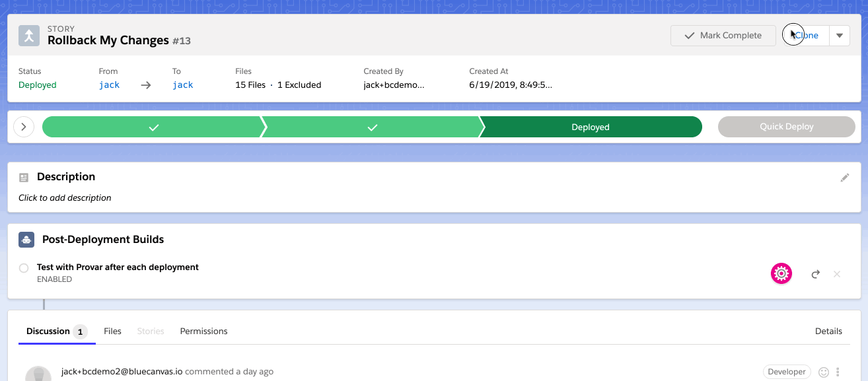Click the Provar build status circle

click(24, 268)
